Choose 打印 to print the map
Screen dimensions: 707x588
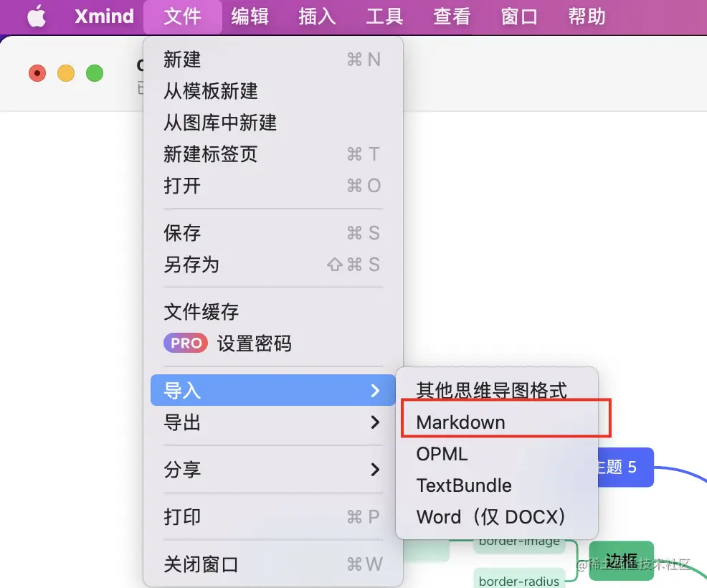pyautogui.click(x=272, y=517)
